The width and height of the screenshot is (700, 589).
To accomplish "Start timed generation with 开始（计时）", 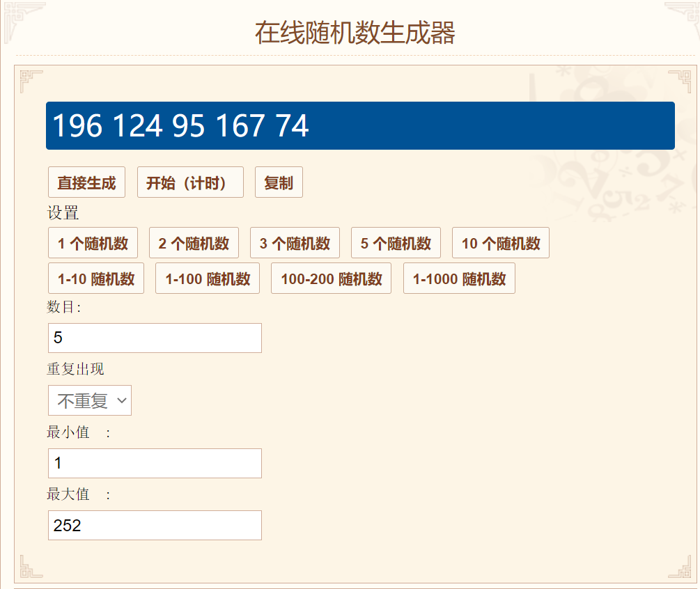I will click(190, 182).
